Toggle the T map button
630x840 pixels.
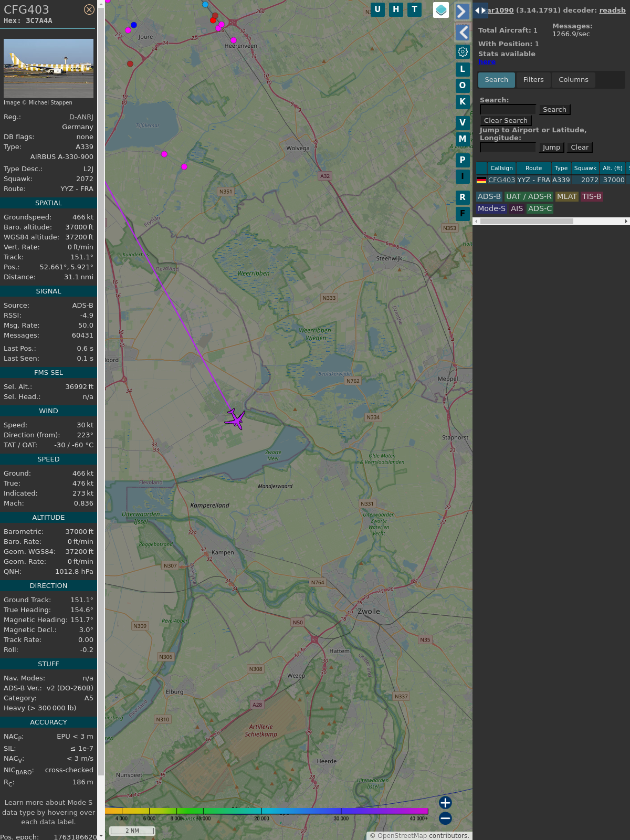414,9
